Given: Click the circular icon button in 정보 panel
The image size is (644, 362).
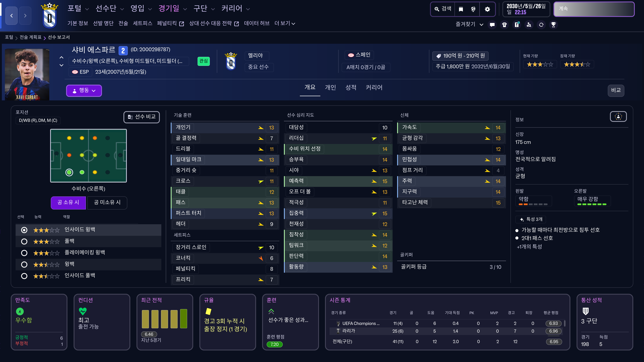Looking at the screenshot, I should 618,116.
